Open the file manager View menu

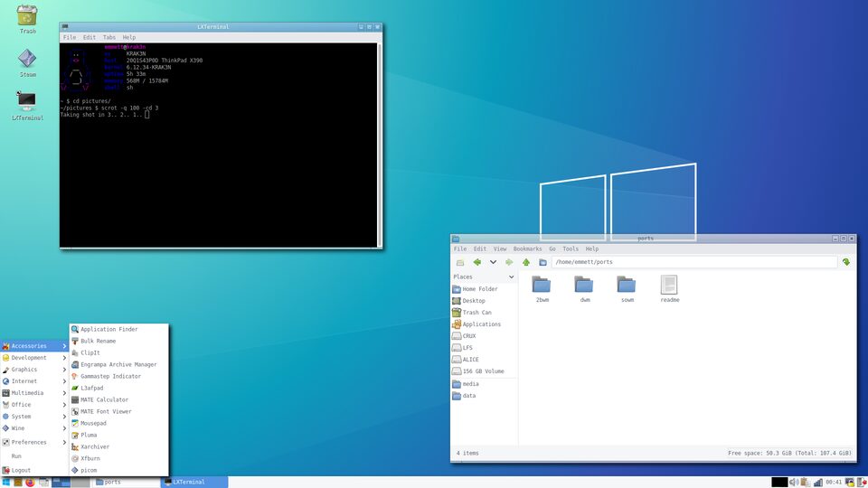click(x=500, y=249)
